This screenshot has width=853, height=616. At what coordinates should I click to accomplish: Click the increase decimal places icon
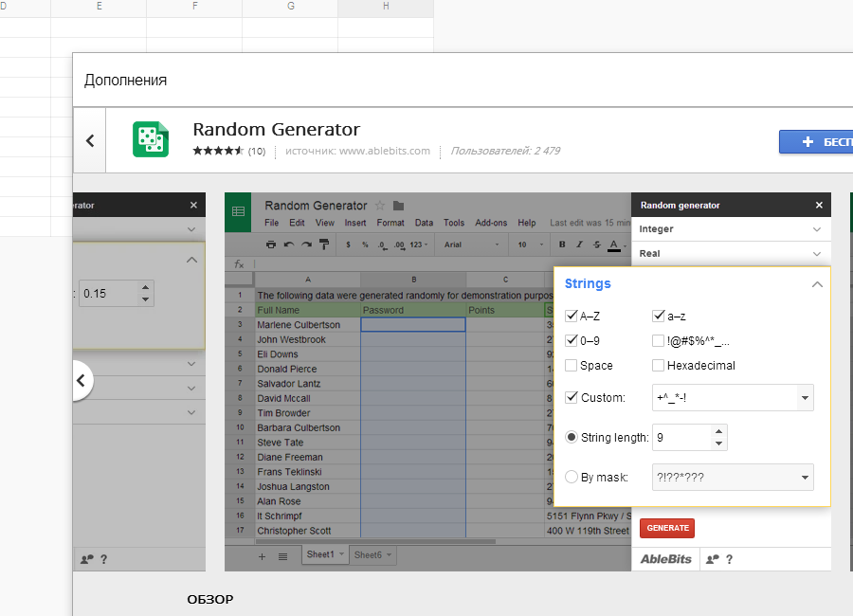click(x=400, y=245)
